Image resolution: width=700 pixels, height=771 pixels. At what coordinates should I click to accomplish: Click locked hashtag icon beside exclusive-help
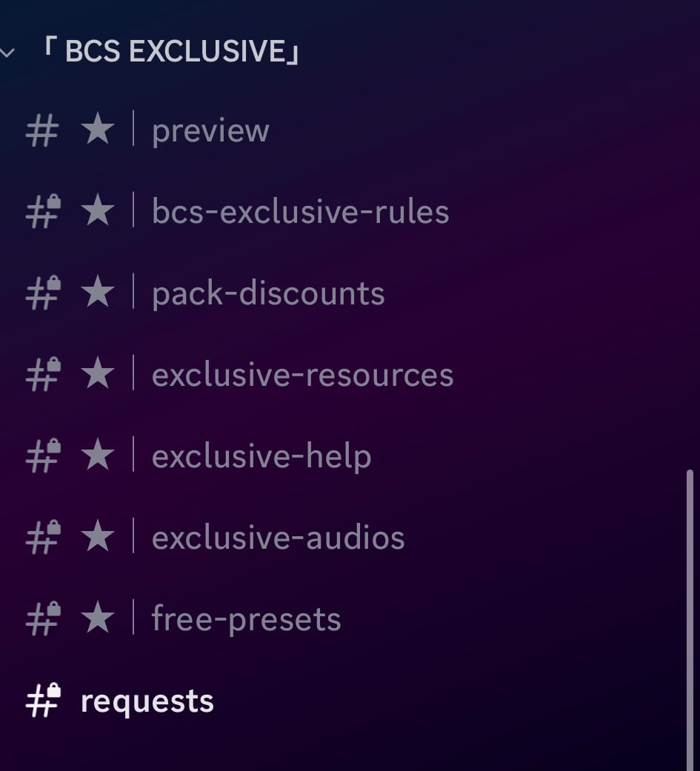pos(43,457)
